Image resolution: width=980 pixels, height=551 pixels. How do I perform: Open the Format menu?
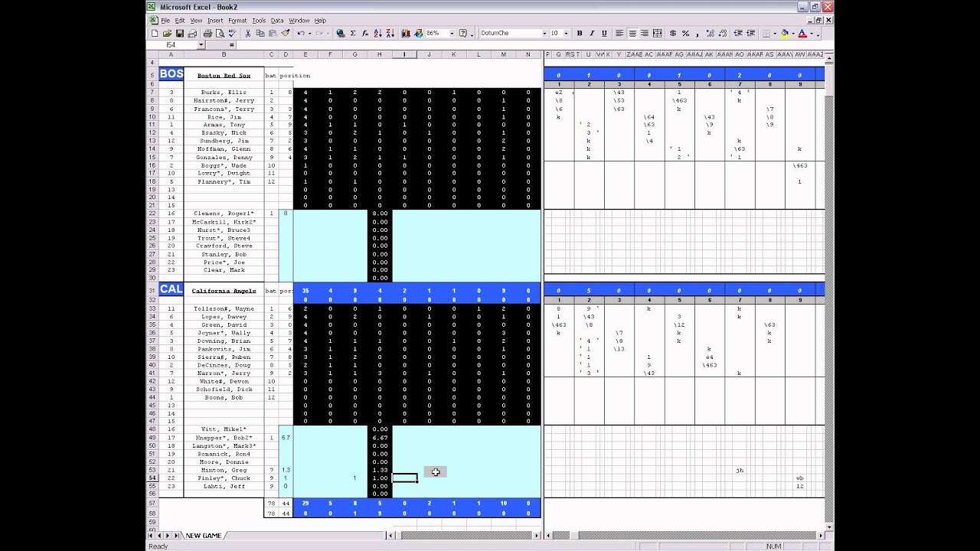point(237,21)
